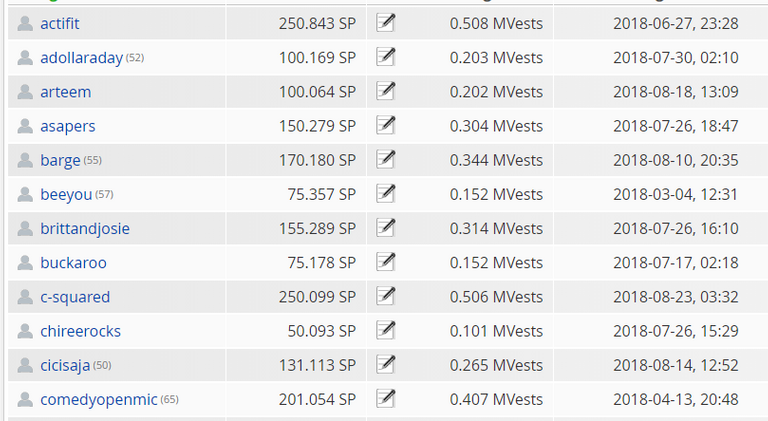Visit the asapers account page
This screenshot has height=421, width=768.
coord(68,126)
